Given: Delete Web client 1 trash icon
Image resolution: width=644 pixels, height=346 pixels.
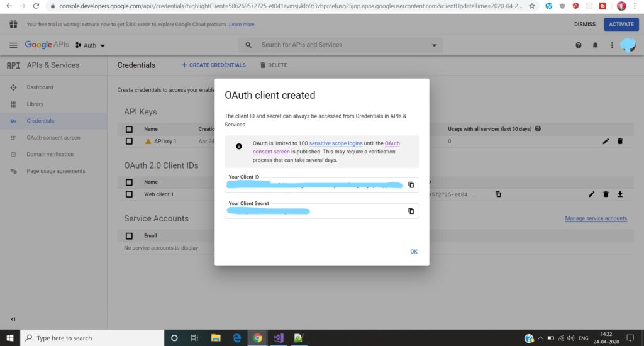Looking at the screenshot, I should click(606, 194).
